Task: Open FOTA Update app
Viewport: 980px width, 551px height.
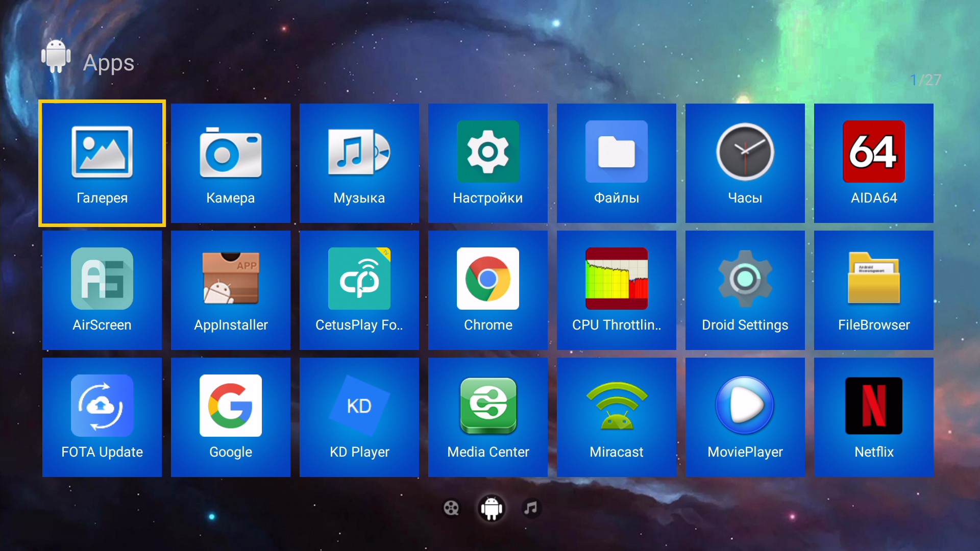Action: 102,417
